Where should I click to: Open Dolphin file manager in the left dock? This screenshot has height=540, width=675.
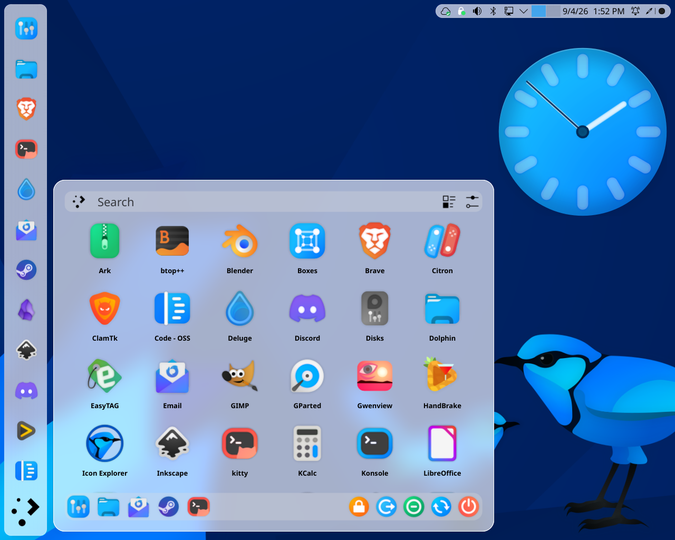point(26,69)
